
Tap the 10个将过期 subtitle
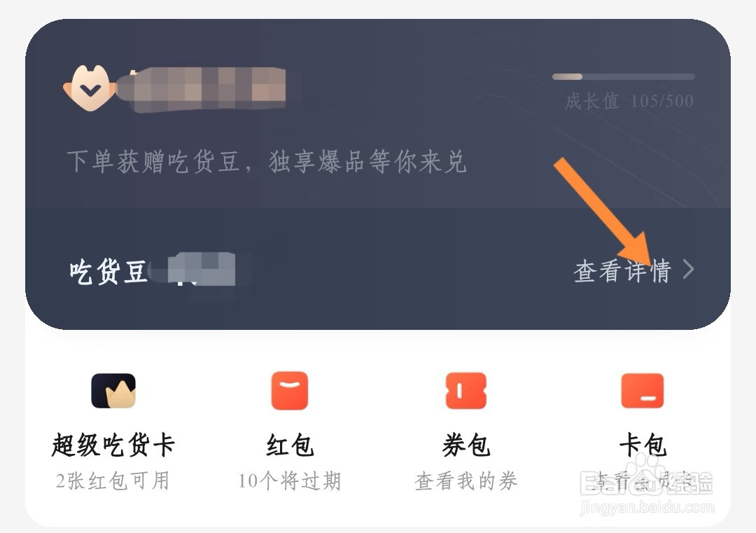coord(290,481)
